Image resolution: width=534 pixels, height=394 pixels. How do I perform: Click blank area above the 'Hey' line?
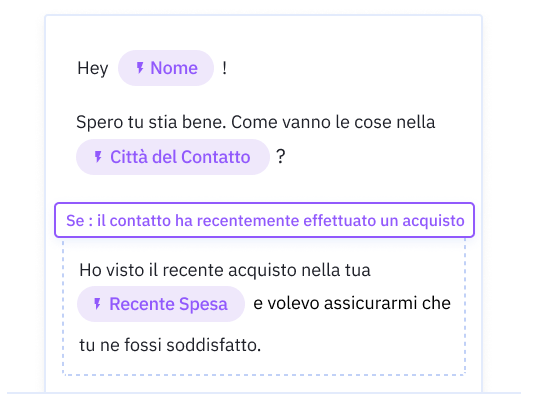(x=263, y=32)
